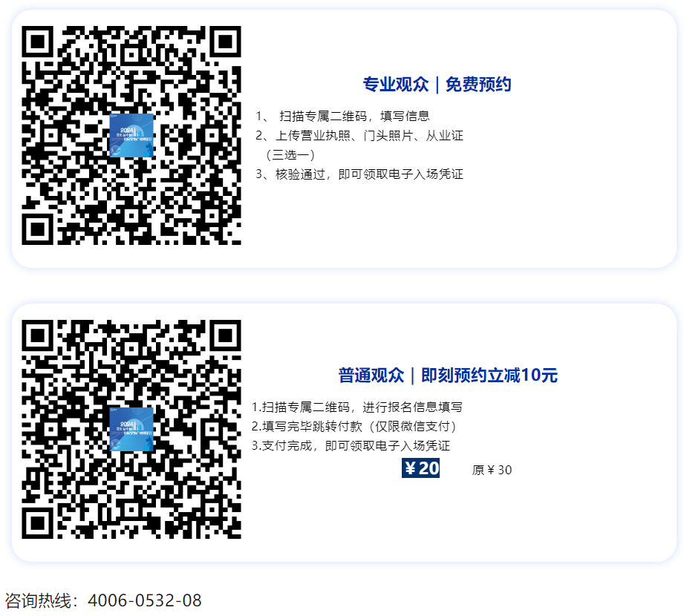
Task: Click top-right finder square of lower QR
Action: (226, 335)
